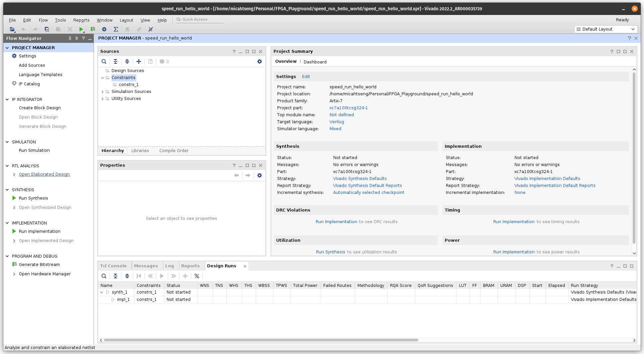Image resolution: width=644 pixels, height=354 pixels.
Task: Click Add Sources in Flow Navigator
Action: [32, 65]
